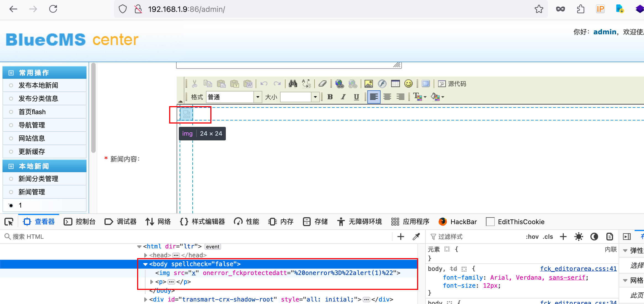The image size is (644, 304).
Task: Select right text alignment
Action: [400, 97]
